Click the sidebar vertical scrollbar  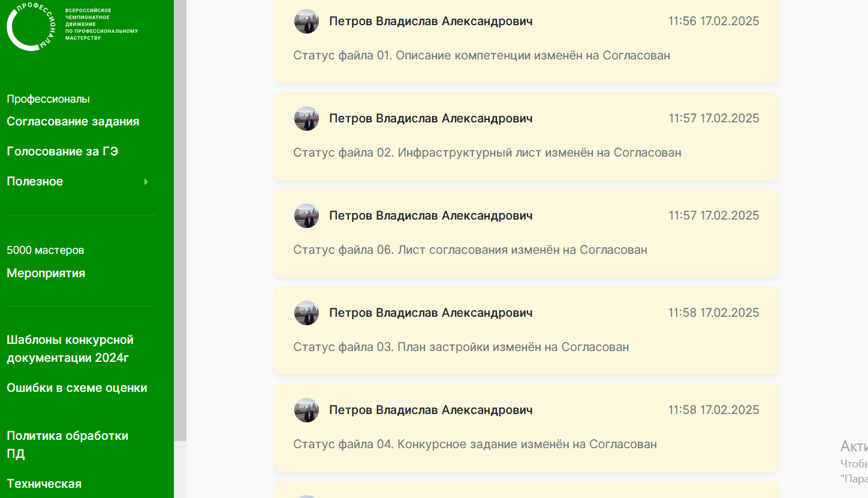tap(180, 220)
